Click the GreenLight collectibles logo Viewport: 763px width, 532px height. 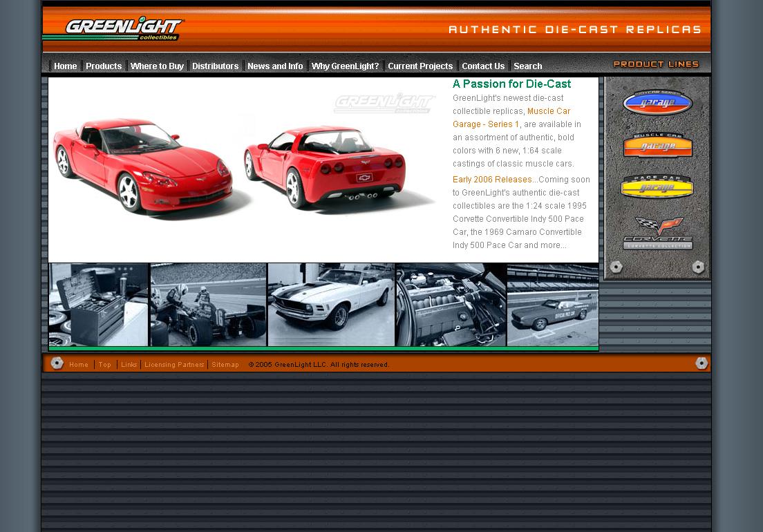point(124,29)
